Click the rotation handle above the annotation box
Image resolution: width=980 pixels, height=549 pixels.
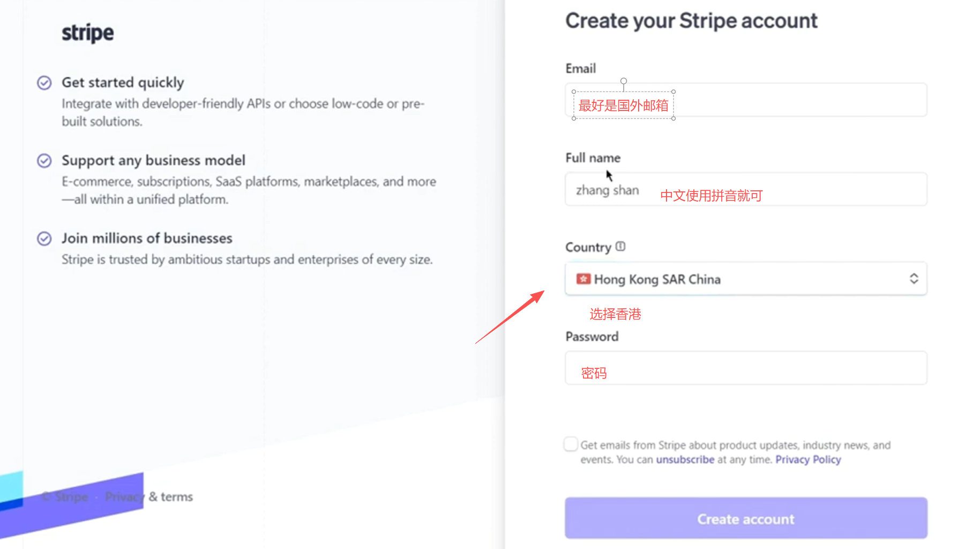[624, 81]
